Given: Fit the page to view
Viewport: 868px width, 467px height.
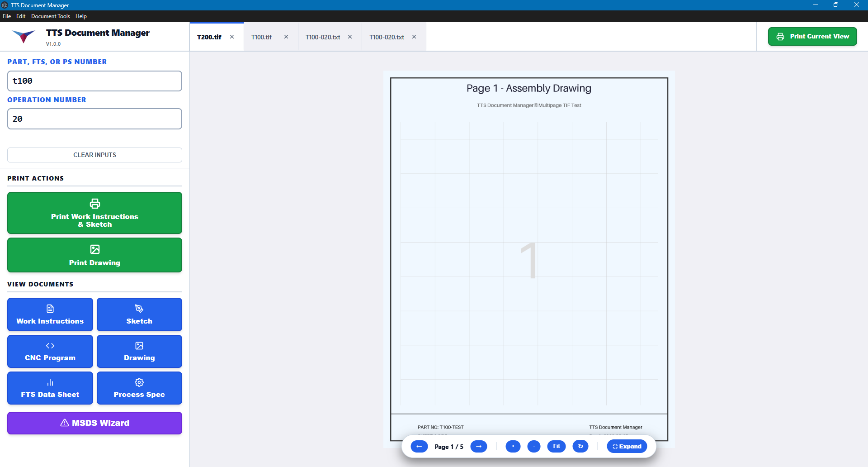Looking at the screenshot, I should pos(557,447).
